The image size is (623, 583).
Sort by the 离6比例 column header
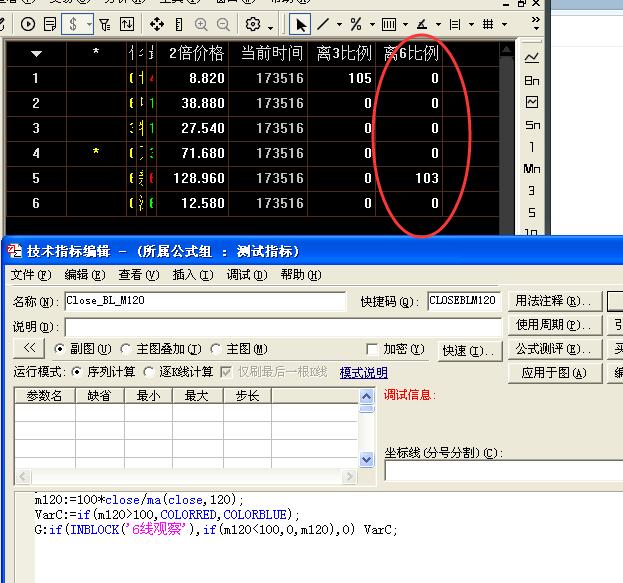[410, 53]
